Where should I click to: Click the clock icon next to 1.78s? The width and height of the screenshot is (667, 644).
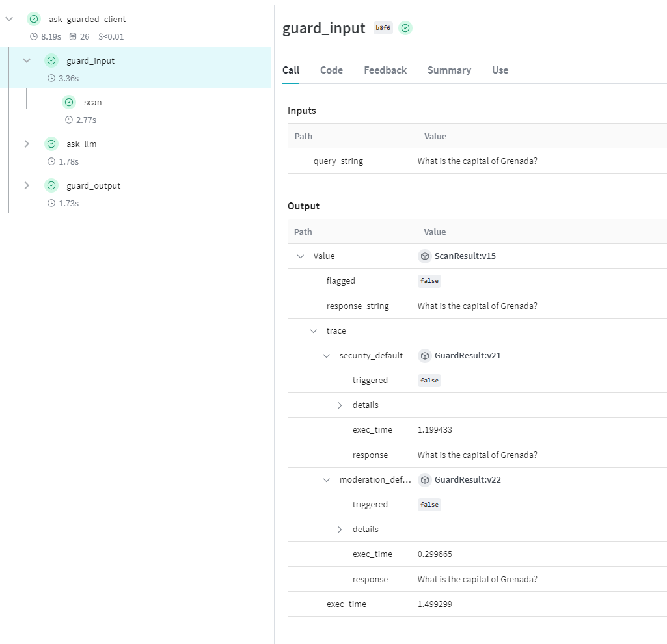pyautogui.click(x=51, y=161)
